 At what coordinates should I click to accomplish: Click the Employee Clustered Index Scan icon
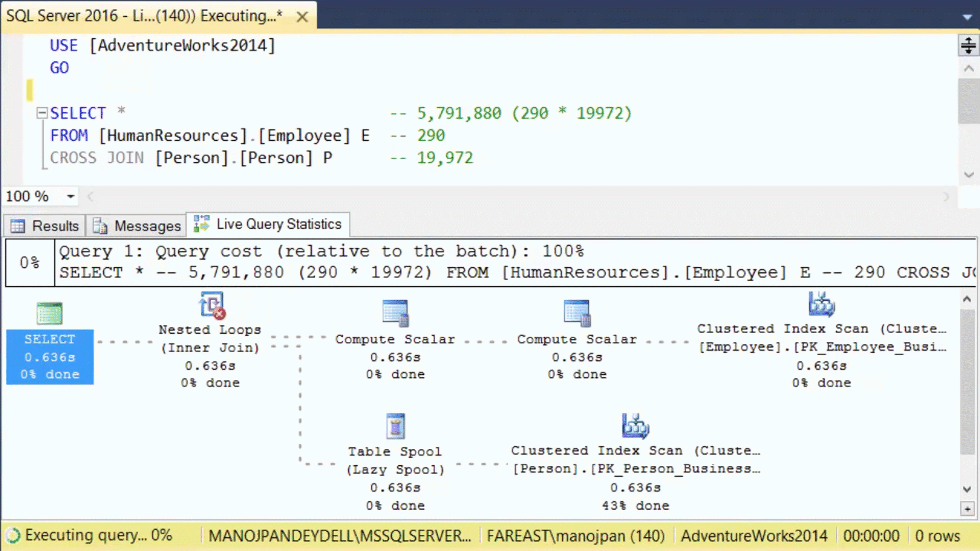pyautogui.click(x=821, y=305)
